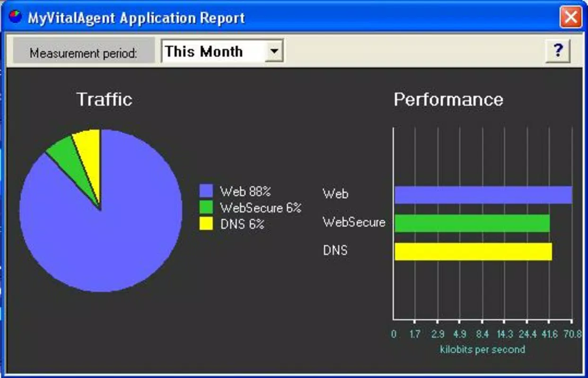The image size is (588, 378).
Task: Click the 'DNS' performance row label
Action: (335, 250)
